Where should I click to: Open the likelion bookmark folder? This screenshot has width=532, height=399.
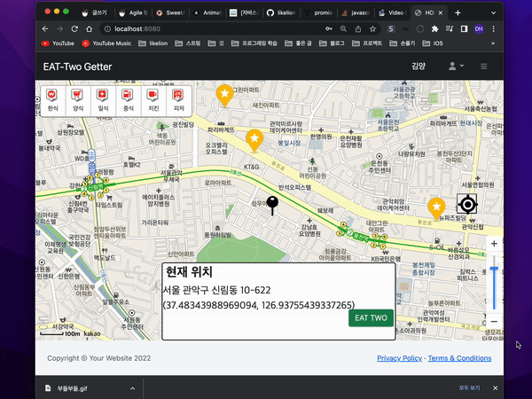coord(153,43)
